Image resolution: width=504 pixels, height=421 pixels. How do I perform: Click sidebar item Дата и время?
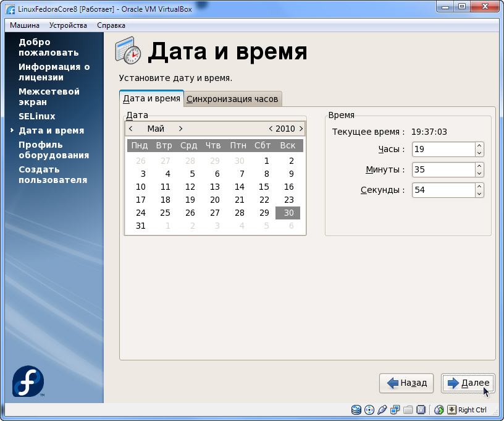tap(51, 130)
